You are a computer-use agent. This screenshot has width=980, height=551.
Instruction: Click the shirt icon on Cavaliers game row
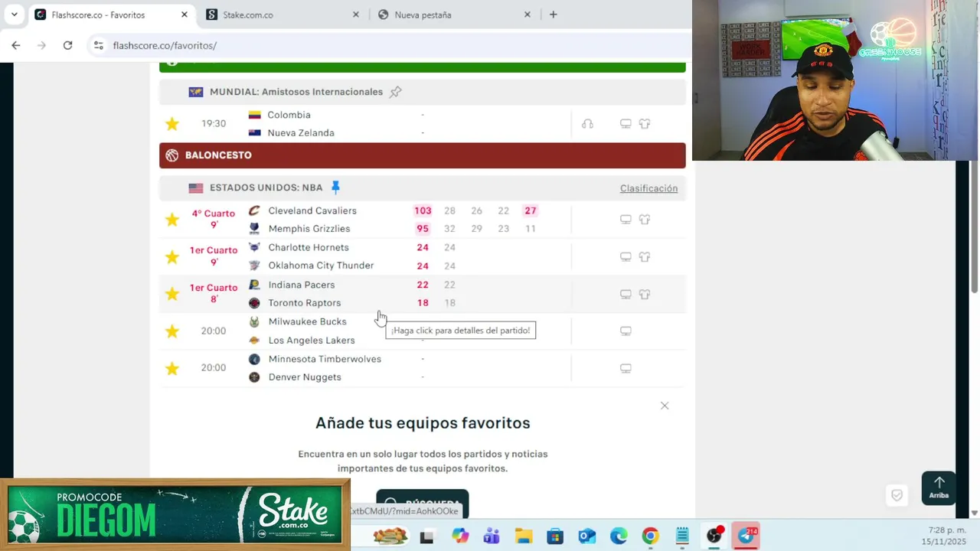[x=645, y=220]
